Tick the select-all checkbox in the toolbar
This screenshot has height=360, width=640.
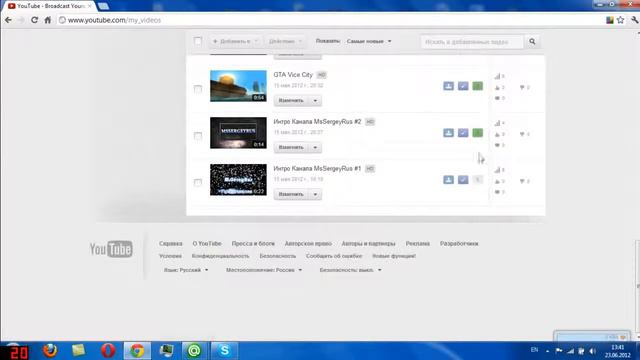coord(198,41)
